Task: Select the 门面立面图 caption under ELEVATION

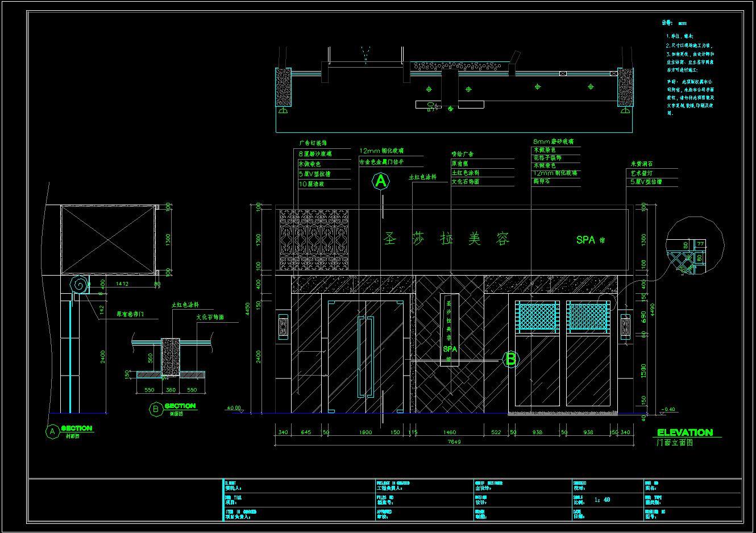Action: coord(674,443)
